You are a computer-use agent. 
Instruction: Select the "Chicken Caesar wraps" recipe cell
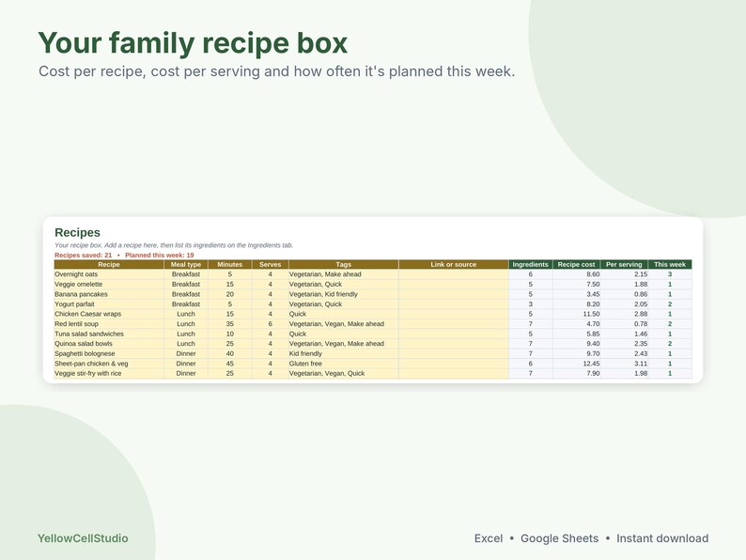(109, 314)
